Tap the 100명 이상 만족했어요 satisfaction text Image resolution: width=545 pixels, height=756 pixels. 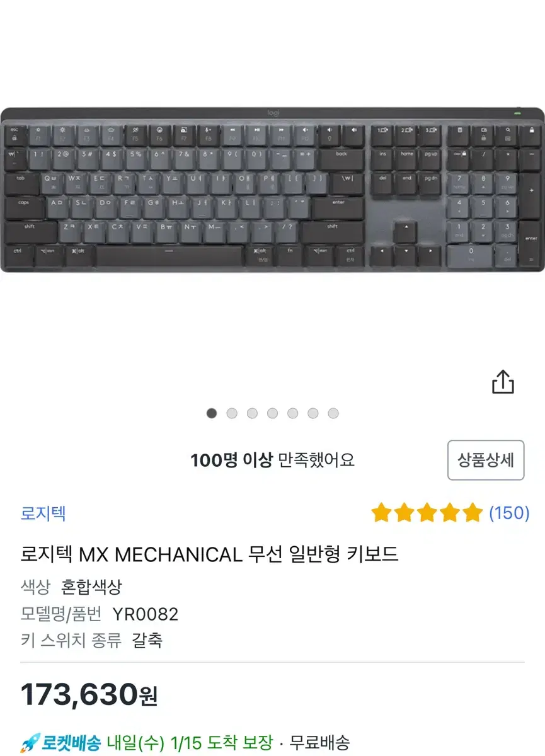tap(273, 460)
